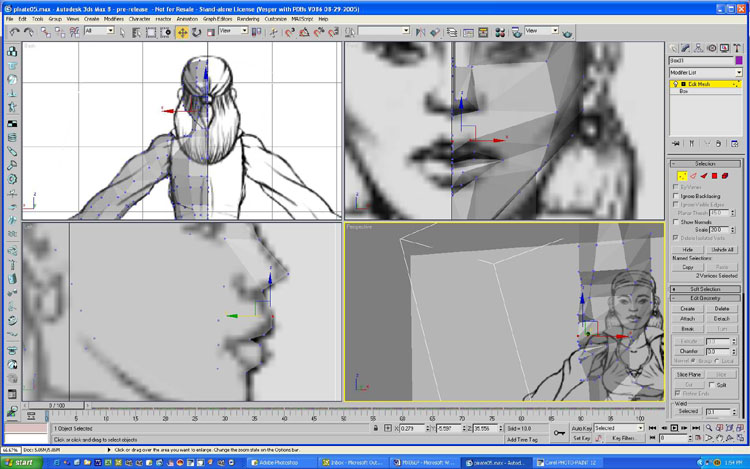Click the Attach button
The image size is (750, 469).
pos(687,318)
